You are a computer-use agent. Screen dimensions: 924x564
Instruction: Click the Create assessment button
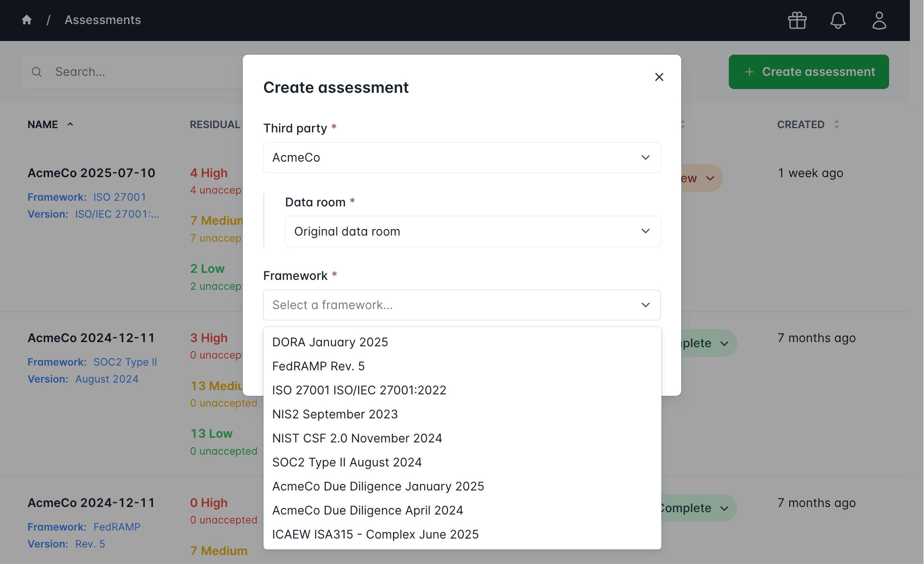808,72
